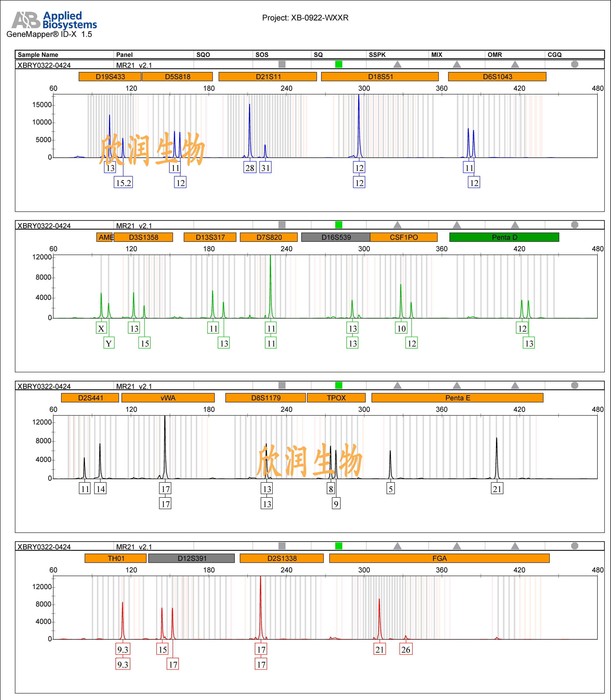
Task: Click the green SQ flag above D3S1358 panel
Action: (339, 225)
